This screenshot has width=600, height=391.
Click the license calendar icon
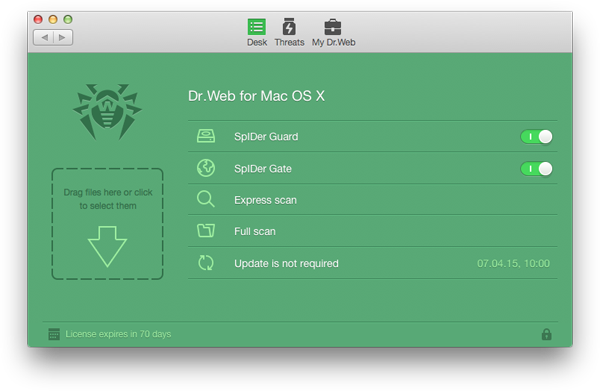click(54, 334)
